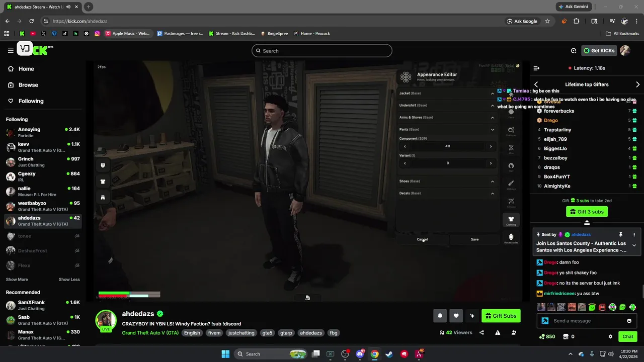Open the Features category in Appearance Editor
This screenshot has height=362, width=644.
(x=511, y=130)
